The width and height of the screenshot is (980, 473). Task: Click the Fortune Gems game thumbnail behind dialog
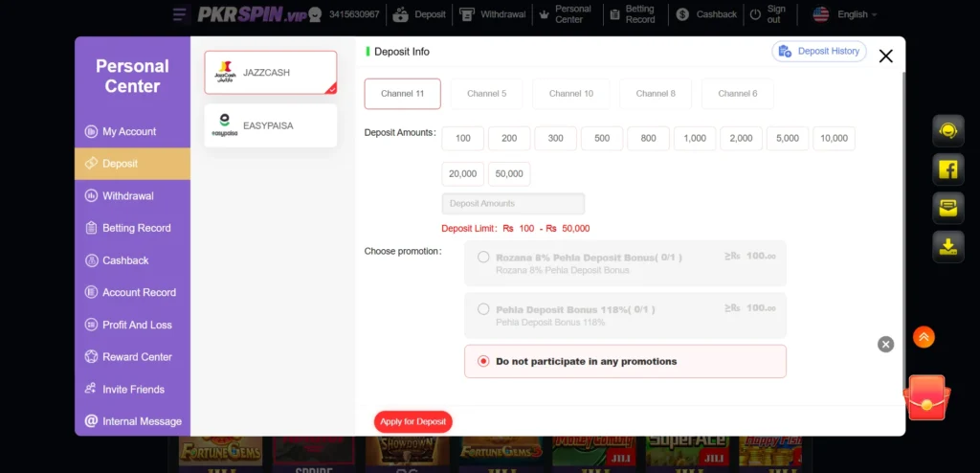(x=219, y=452)
